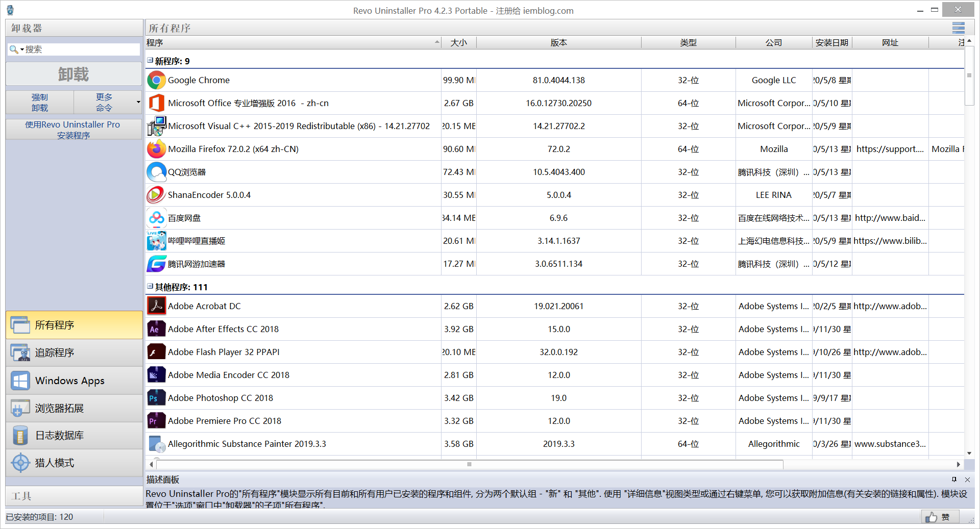The height and width of the screenshot is (529, 980).
Task: Click version 16.0.12730.20250 cell
Action: point(559,103)
